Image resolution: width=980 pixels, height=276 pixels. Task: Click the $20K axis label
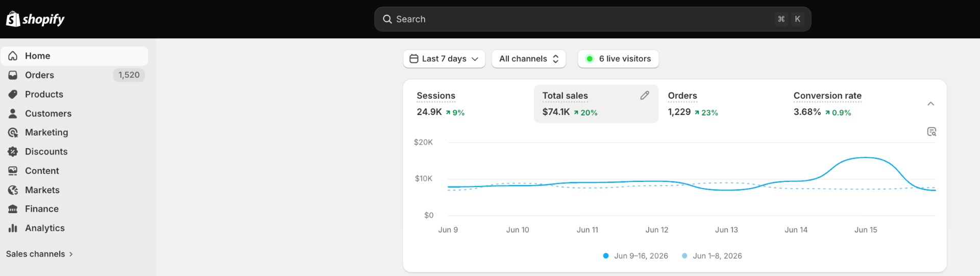coord(423,142)
